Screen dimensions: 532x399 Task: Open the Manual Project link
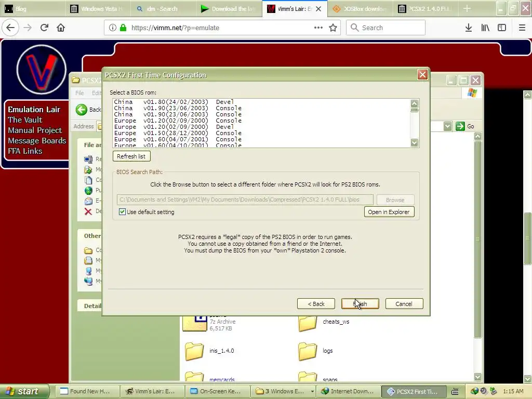35,130
